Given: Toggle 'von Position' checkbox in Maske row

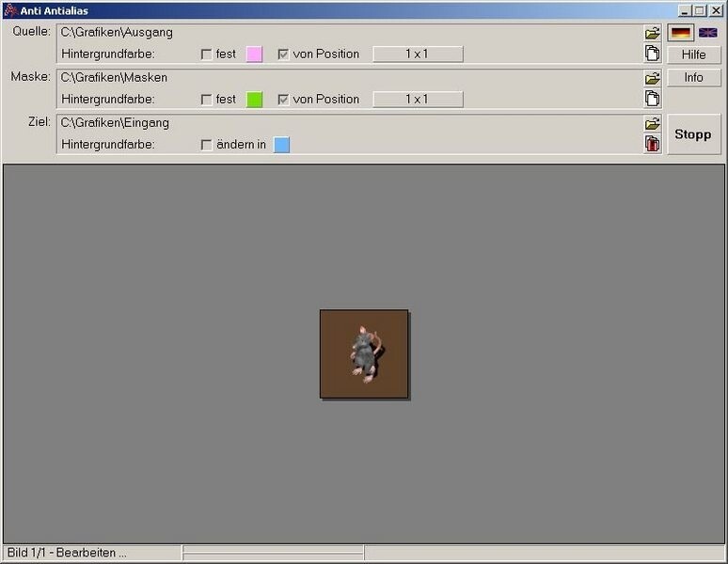Looking at the screenshot, I should pos(283,100).
